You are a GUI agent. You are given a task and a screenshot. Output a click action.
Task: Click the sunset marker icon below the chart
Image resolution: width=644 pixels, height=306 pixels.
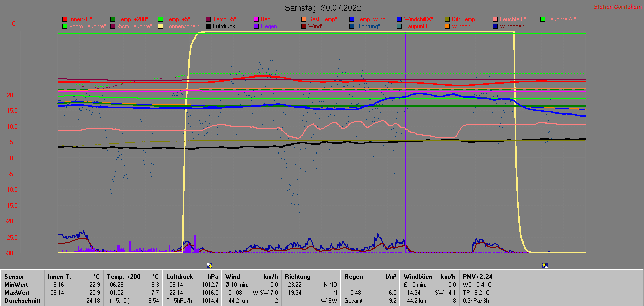coord(545,265)
